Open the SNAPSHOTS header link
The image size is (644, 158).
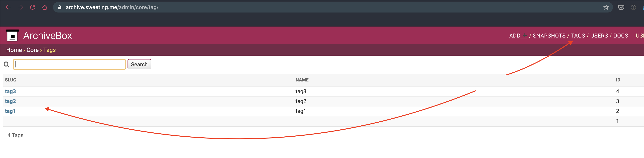point(549,36)
